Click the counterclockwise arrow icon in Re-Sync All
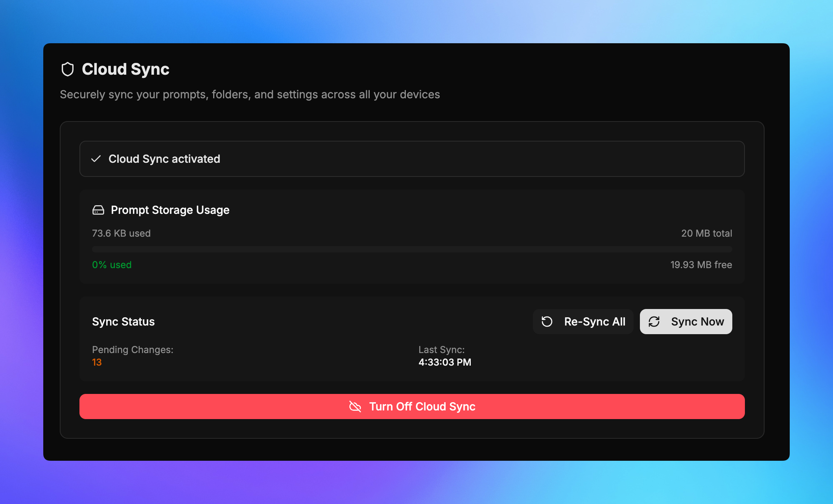The width and height of the screenshot is (833, 504). pyautogui.click(x=547, y=322)
